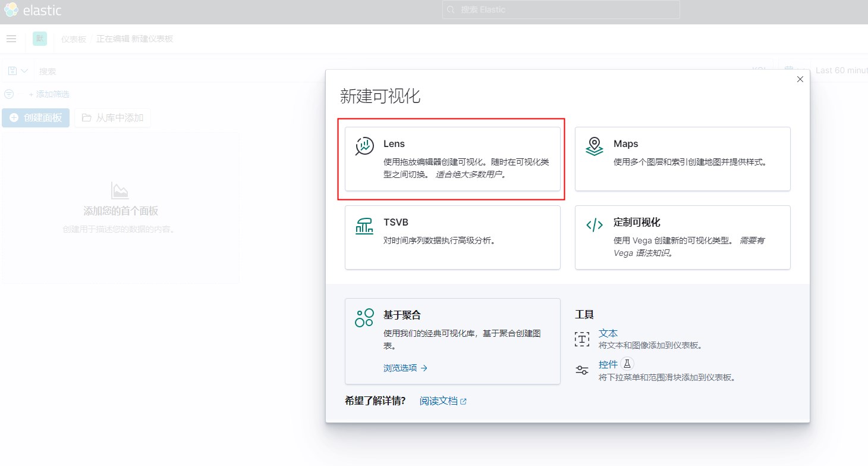Click the 仪表板 breadcrumb
Image resolution: width=868 pixels, height=466 pixels.
point(74,39)
